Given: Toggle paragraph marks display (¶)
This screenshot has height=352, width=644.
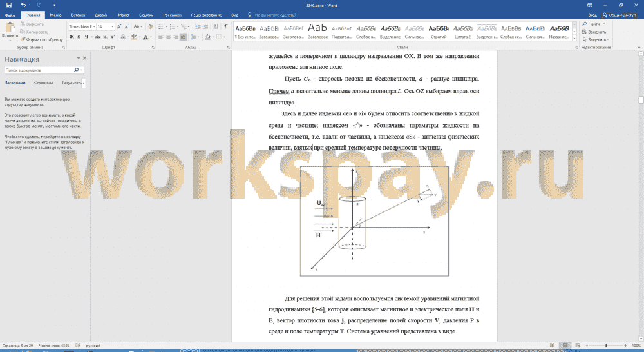Looking at the screenshot, I should 226,26.
